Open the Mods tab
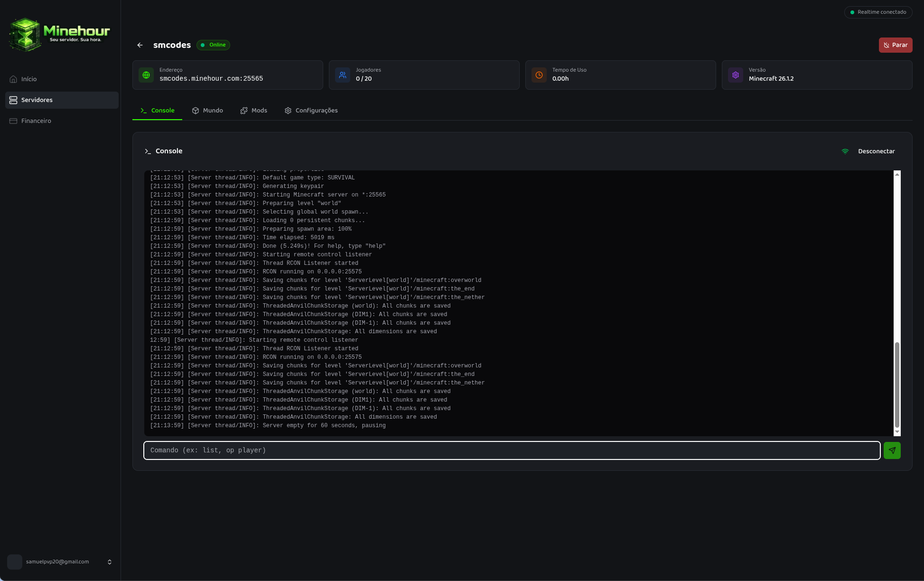This screenshot has width=924, height=581. point(254,111)
